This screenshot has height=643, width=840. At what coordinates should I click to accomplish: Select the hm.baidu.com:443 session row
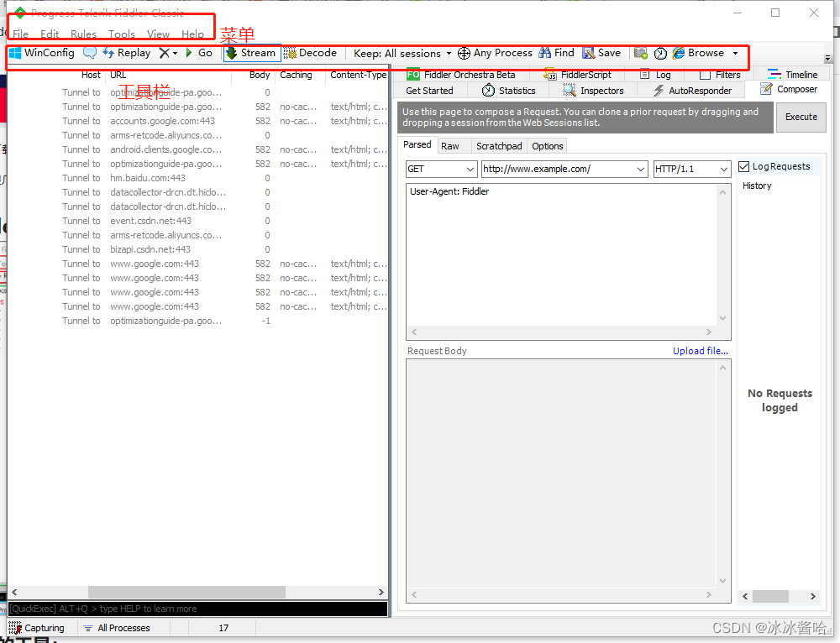pyautogui.click(x=197, y=178)
